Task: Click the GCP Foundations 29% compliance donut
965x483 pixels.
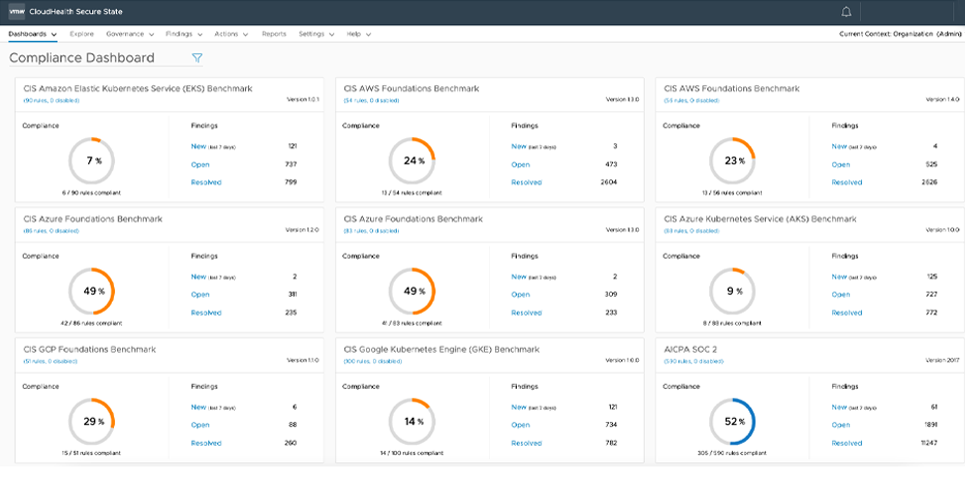Action: 94,422
